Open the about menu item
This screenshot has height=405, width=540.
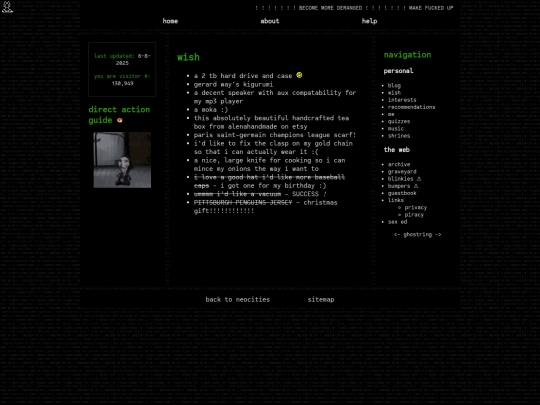click(x=270, y=21)
